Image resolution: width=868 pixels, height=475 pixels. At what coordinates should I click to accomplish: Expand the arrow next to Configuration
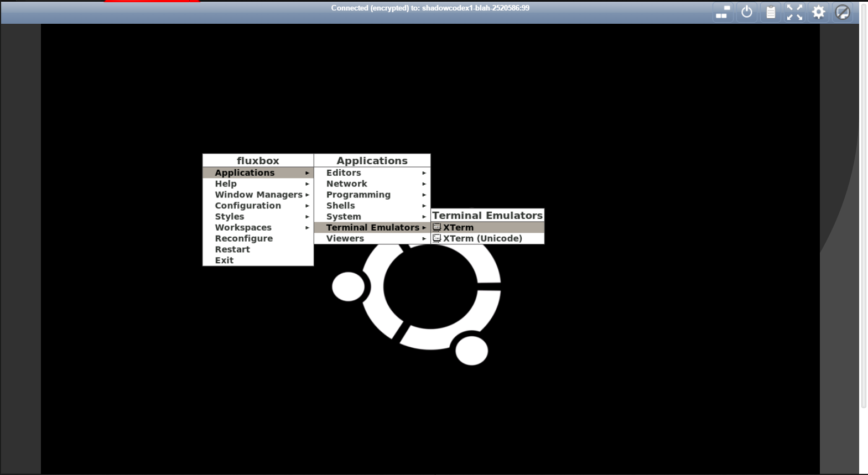pyautogui.click(x=308, y=206)
